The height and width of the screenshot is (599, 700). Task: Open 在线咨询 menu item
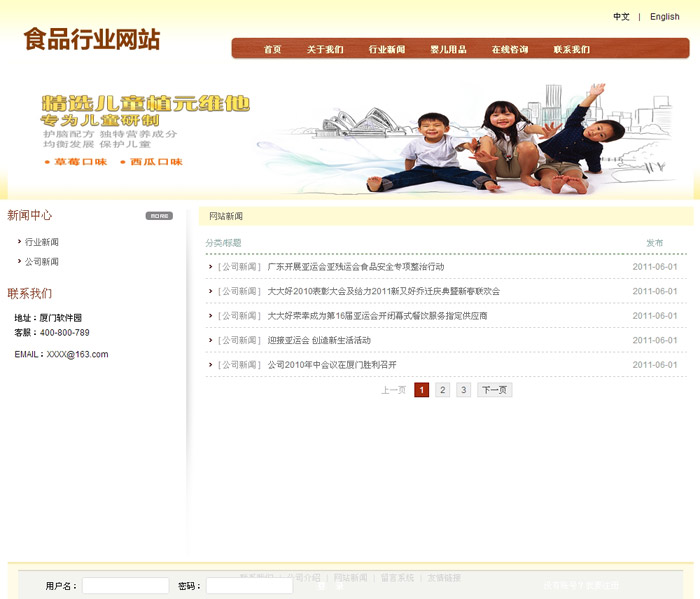point(510,49)
